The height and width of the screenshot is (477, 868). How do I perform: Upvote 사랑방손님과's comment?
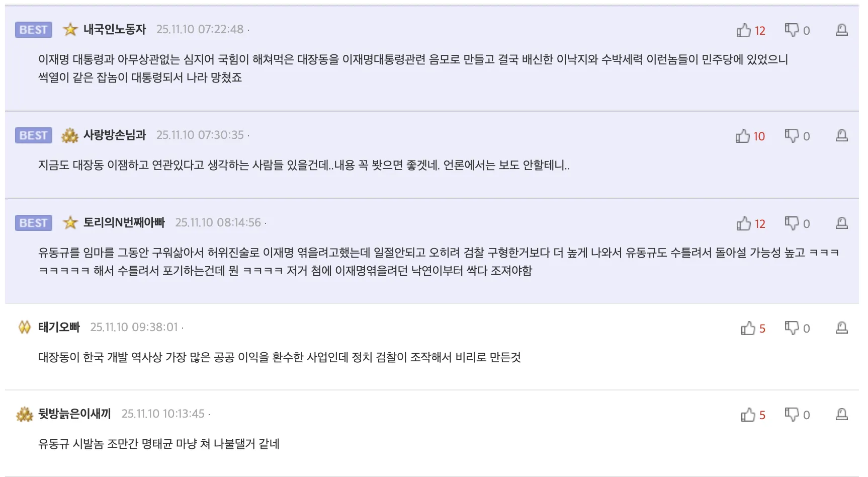coord(742,136)
